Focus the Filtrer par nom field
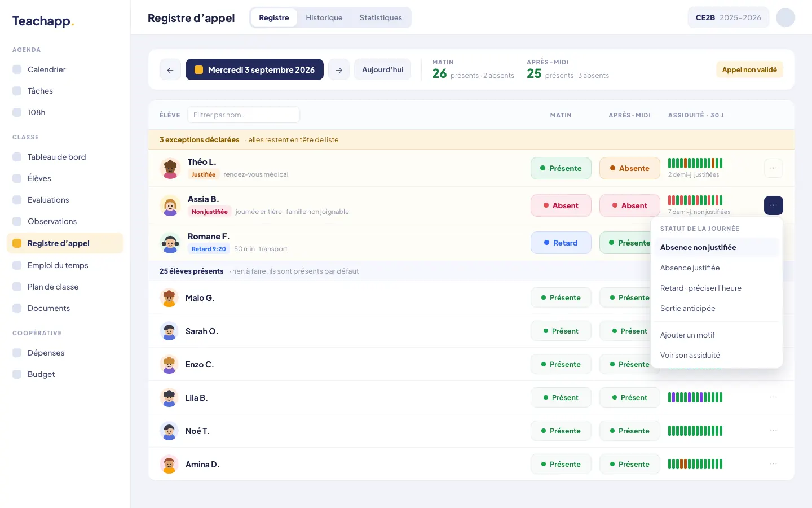 pos(244,115)
